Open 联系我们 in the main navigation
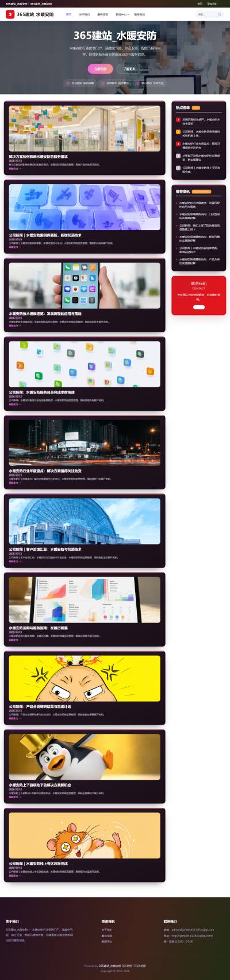This screenshot has width=230, height=980. tap(140, 14)
